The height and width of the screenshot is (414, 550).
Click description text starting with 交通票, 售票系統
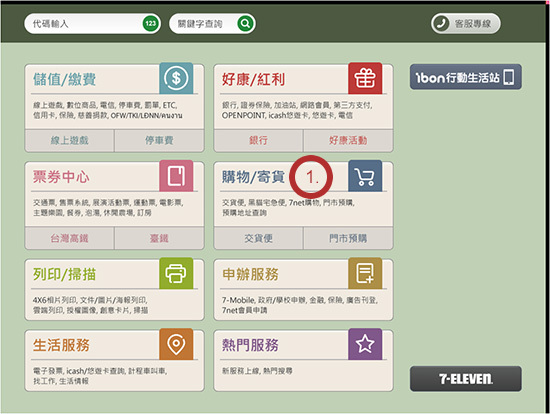point(108,208)
